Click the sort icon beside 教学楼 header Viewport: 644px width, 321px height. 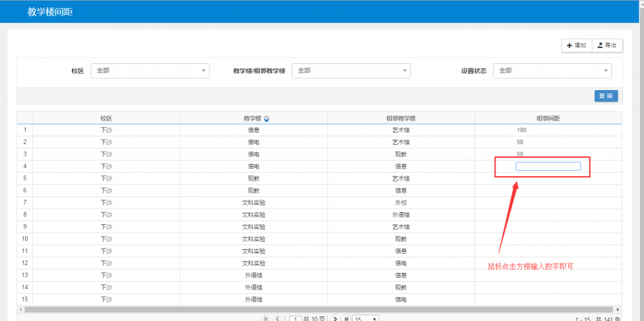click(x=266, y=119)
